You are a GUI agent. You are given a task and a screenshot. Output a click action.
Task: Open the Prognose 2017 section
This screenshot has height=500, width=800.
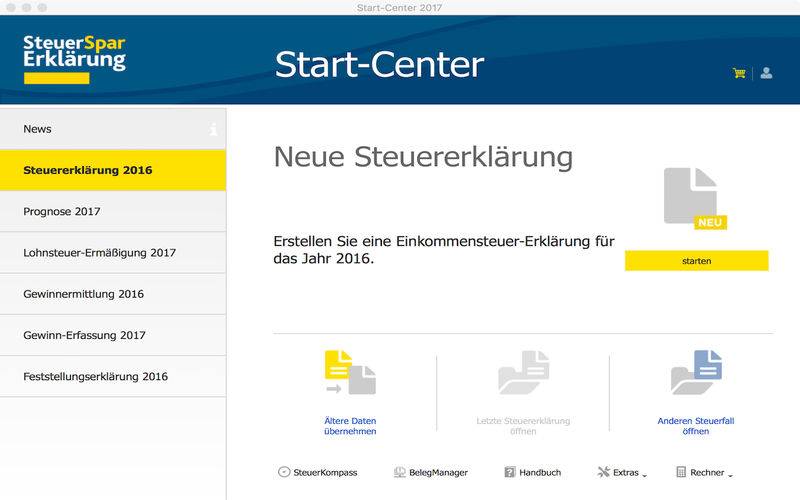coord(113,211)
